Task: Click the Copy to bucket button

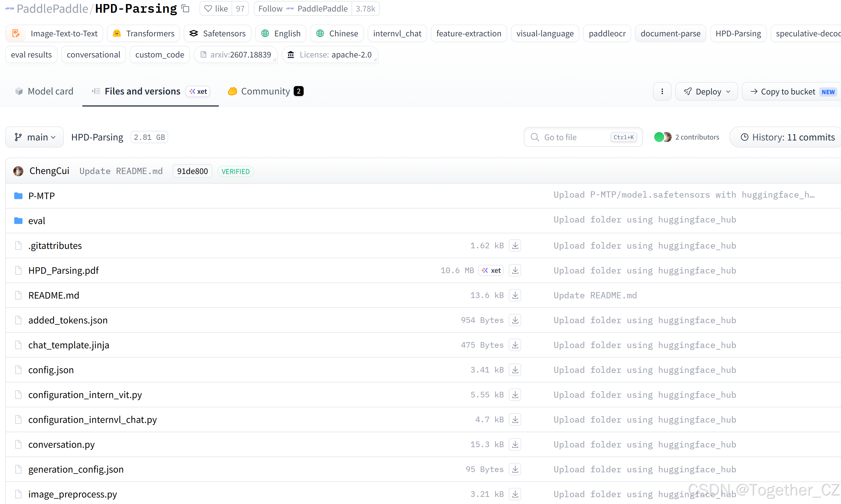Action: pos(791,91)
